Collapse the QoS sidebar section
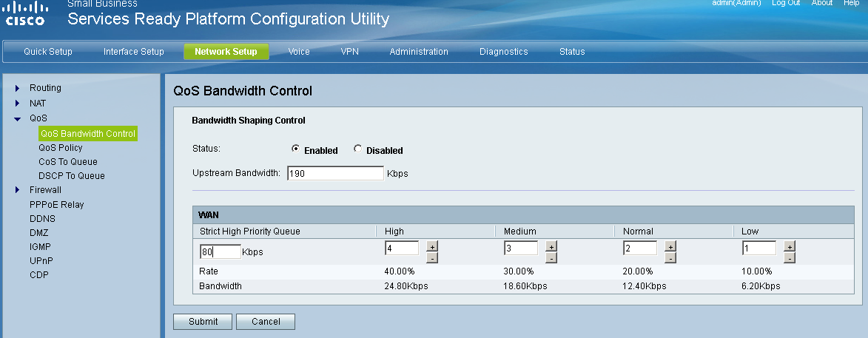868x338 pixels. point(18,118)
